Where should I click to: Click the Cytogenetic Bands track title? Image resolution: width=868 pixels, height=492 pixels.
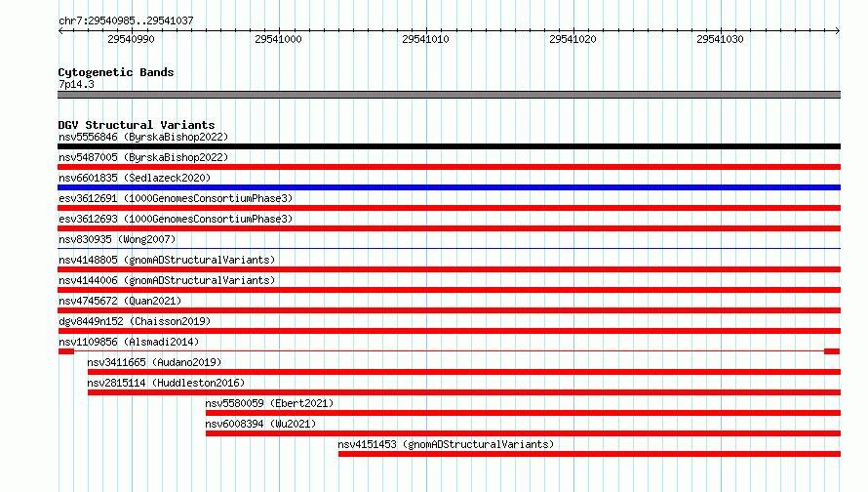pos(116,72)
